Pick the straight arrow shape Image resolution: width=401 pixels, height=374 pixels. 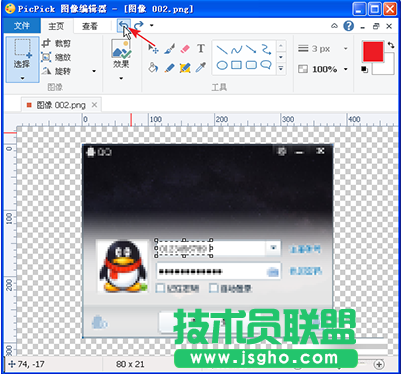tap(251, 50)
